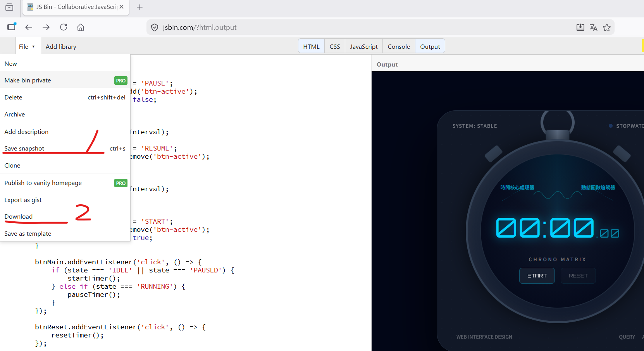Click the browser forward arrow icon

point(46,27)
